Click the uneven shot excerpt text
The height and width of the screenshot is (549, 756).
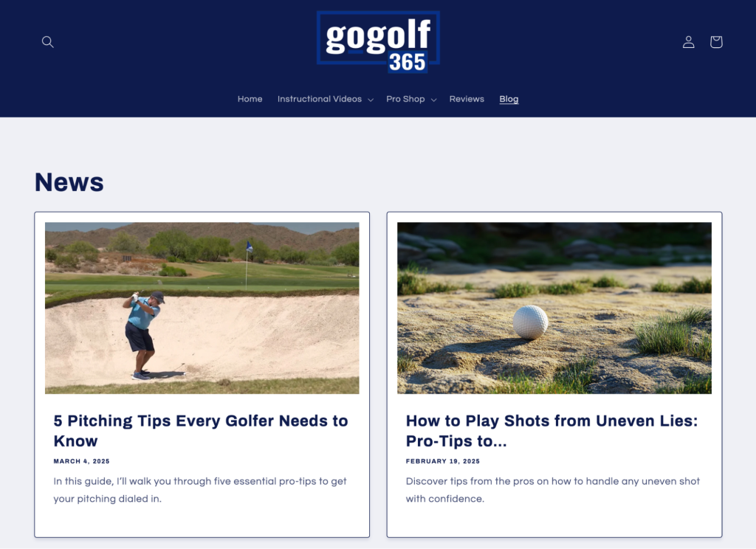(x=552, y=490)
